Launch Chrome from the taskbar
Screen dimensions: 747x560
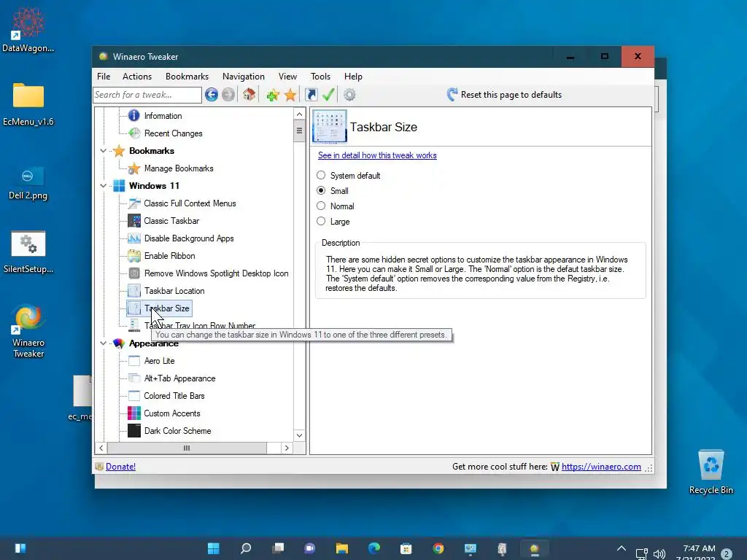coord(438,548)
